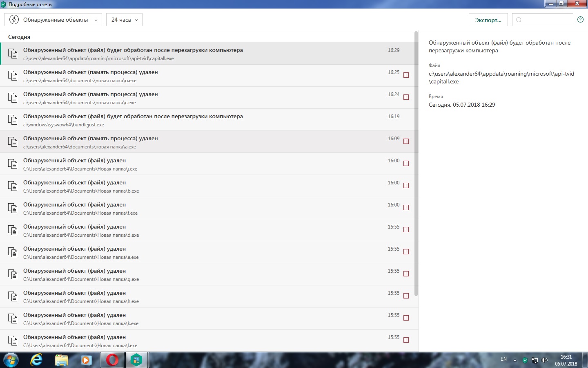Click the network icon in the system tray

click(x=535, y=360)
